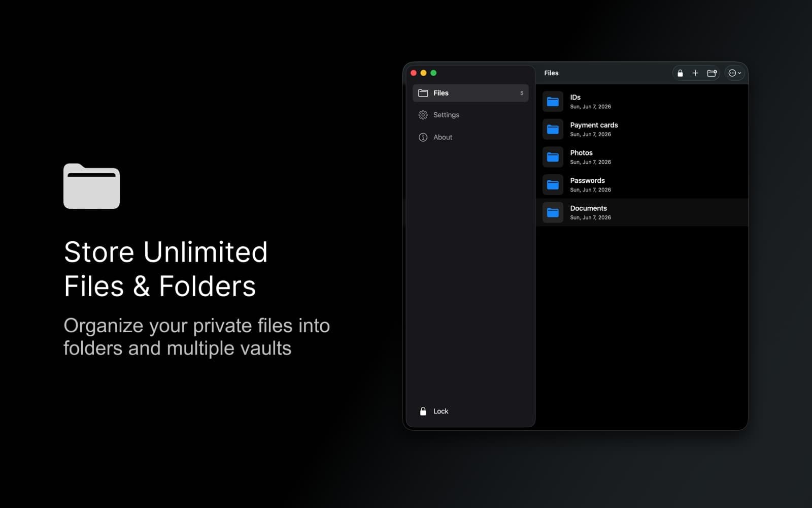Click the Files title in header

pos(551,73)
